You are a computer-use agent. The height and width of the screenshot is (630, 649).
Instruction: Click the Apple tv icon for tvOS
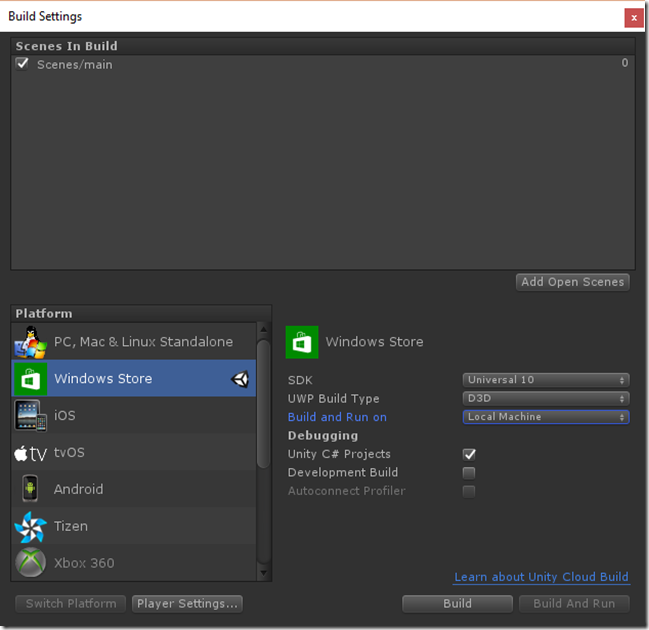[x=31, y=454]
